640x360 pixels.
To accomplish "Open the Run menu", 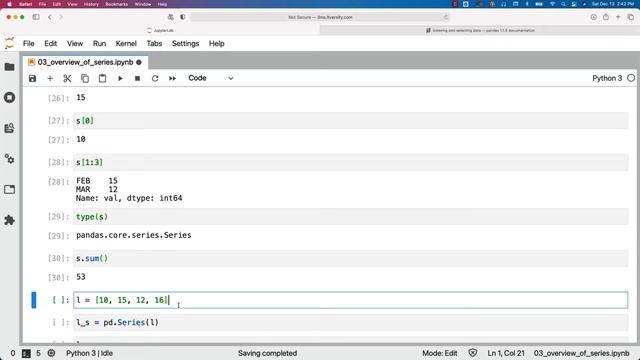I will pos(99,44).
